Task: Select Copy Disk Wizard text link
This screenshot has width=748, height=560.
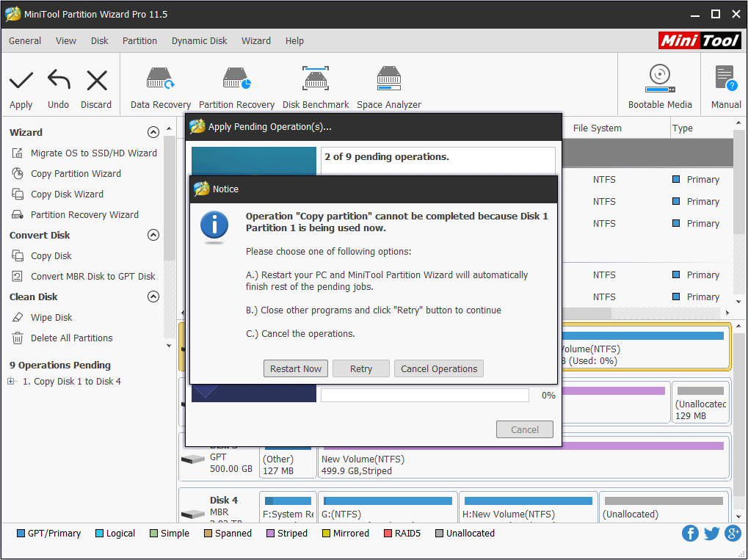Action: click(x=68, y=194)
